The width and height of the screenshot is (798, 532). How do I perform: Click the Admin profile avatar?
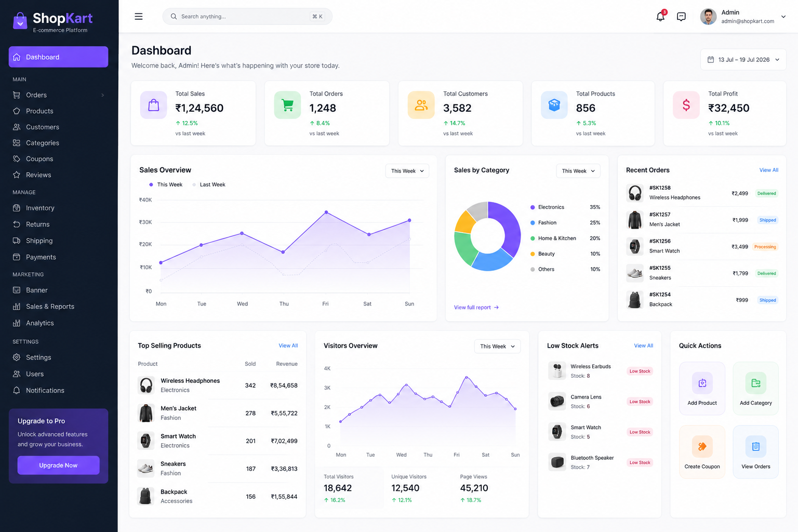pyautogui.click(x=708, y=17)
